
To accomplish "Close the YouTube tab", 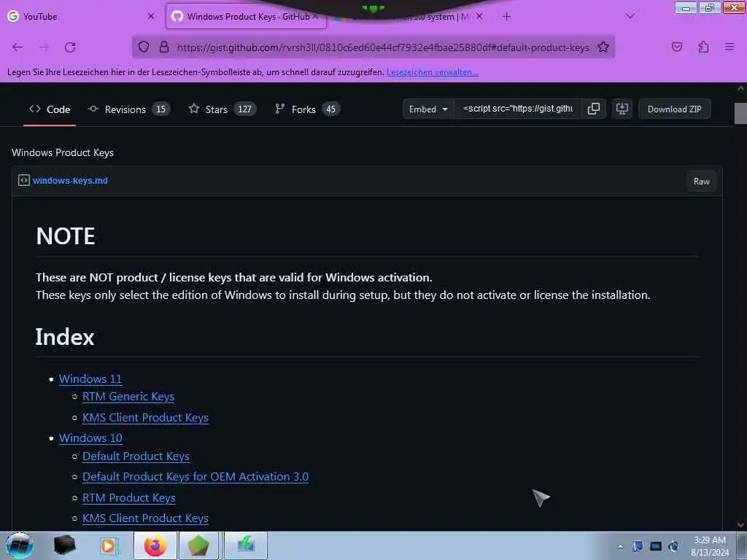I will click(150, 16).
